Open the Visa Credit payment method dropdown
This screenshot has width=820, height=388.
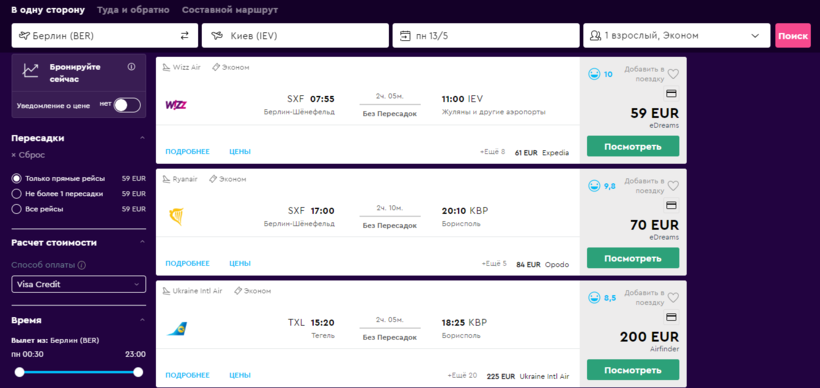click(78, 284)
